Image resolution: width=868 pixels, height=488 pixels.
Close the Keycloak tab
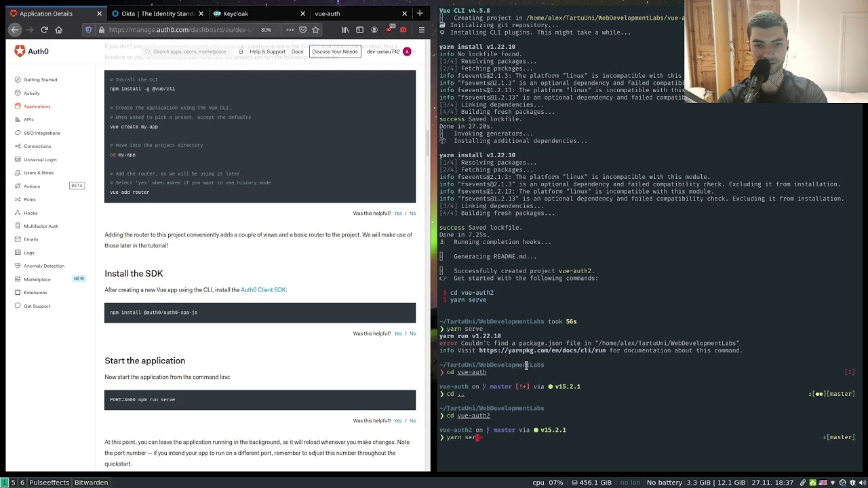[302, 14]
